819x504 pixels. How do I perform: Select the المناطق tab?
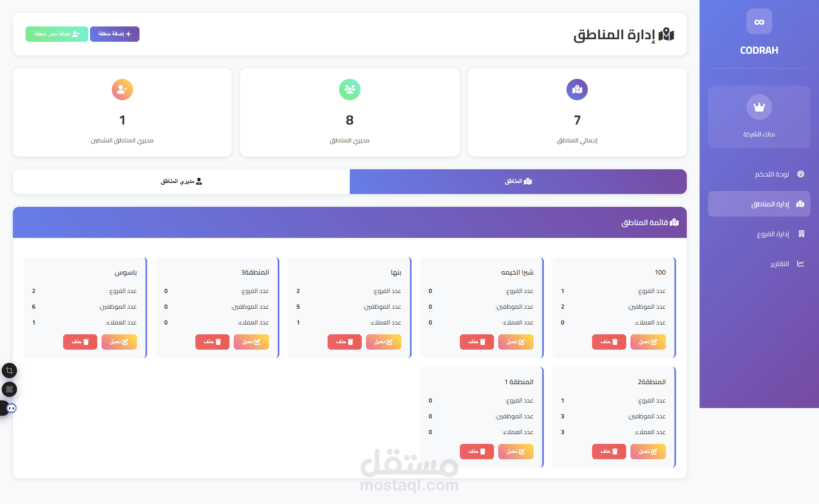pyautogui.click(x=518, y=182)
